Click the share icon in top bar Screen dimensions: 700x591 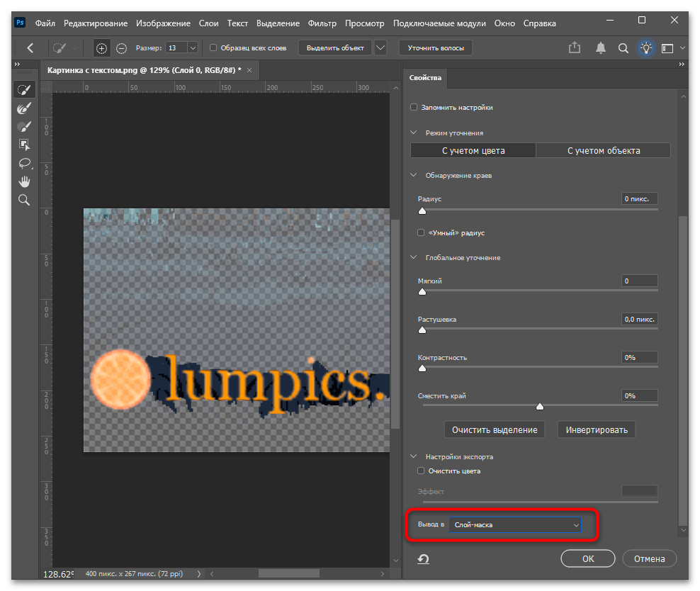pos(575,47)
